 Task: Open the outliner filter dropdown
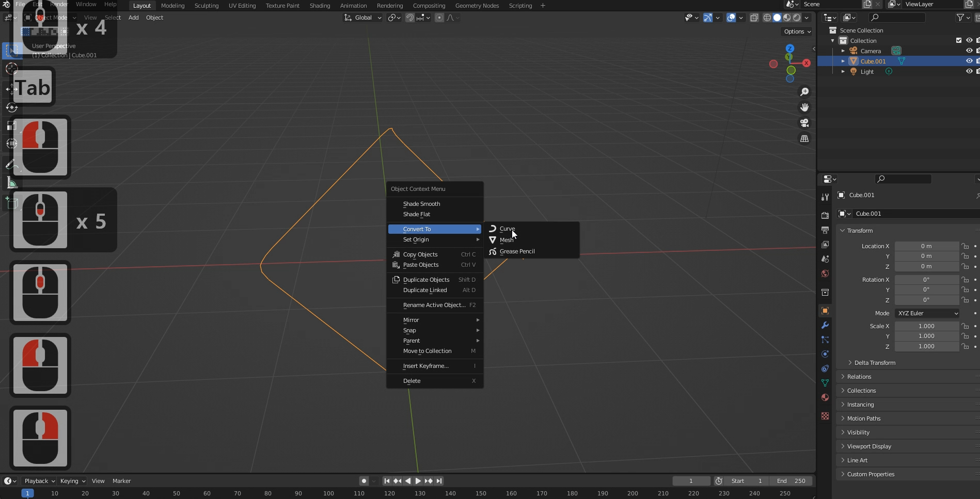(x=963, y=18)
